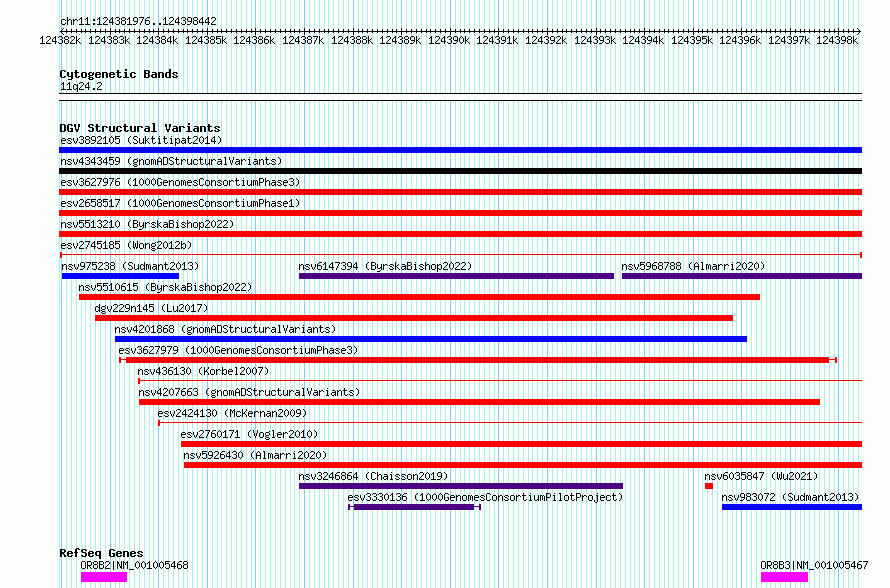Open variant nsv5513210 (ByrskaBishop2022) label
Viewport: 890px width, 588px height.
click(x=147, y=224)
